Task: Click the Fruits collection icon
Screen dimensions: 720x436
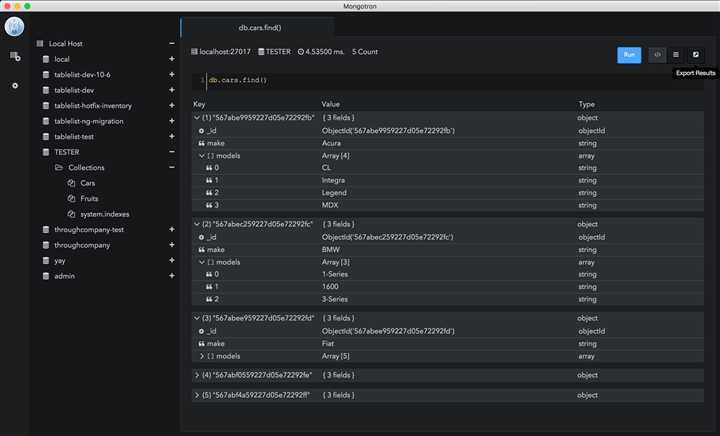Action: (71, 198)
